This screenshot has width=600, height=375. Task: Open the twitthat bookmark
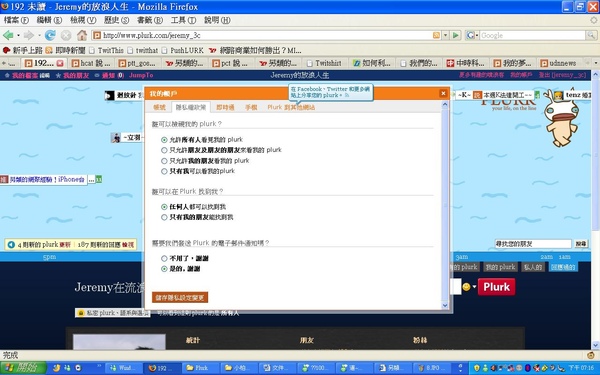point(143,50)
